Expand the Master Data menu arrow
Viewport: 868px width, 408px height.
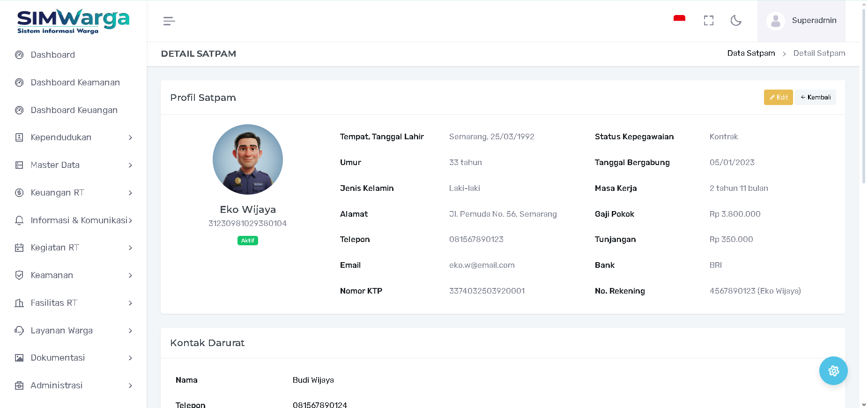[130, 165]
